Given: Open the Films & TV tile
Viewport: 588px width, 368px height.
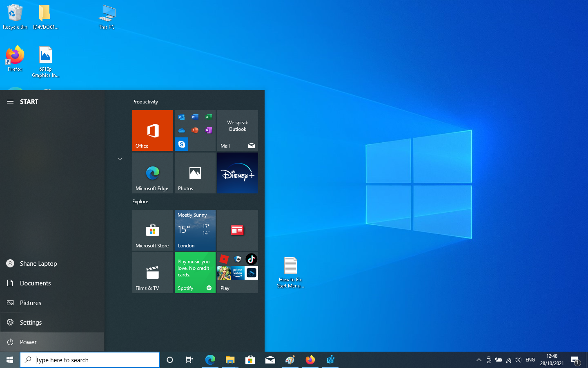Looking at the screenshot, I should (153, 273).
